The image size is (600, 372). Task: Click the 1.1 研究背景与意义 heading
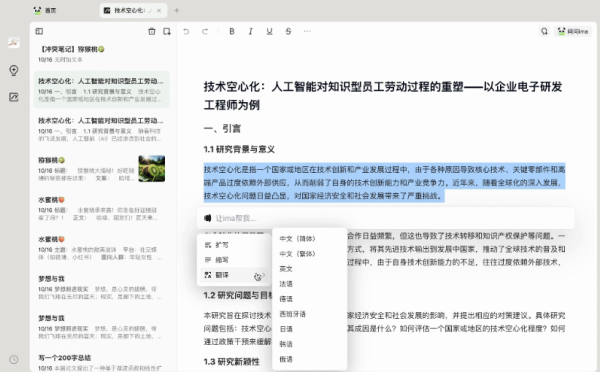click(x=239, y=149)
